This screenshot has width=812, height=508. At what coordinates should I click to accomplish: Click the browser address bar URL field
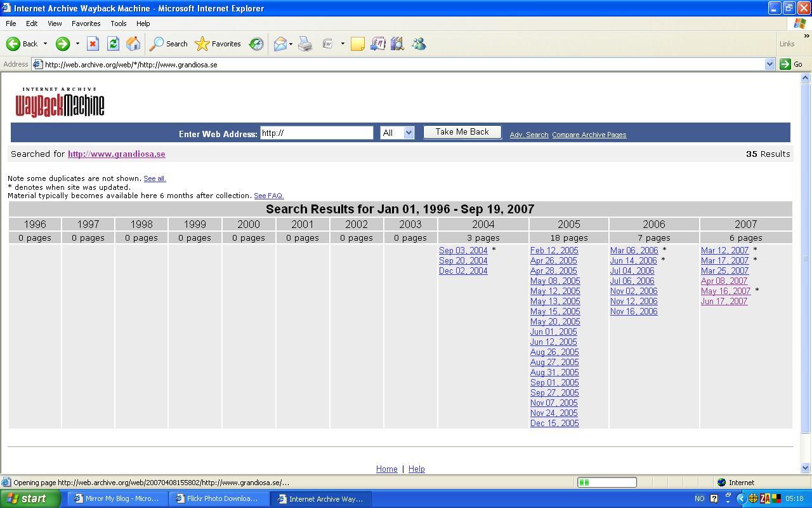point(403,64)
